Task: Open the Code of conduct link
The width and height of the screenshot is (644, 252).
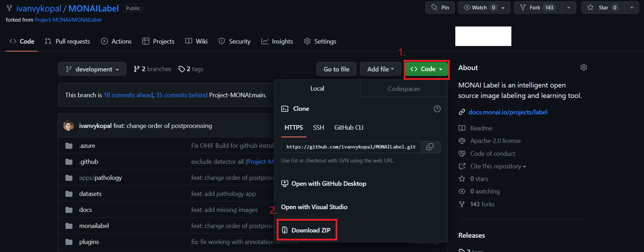Action: 493,154
